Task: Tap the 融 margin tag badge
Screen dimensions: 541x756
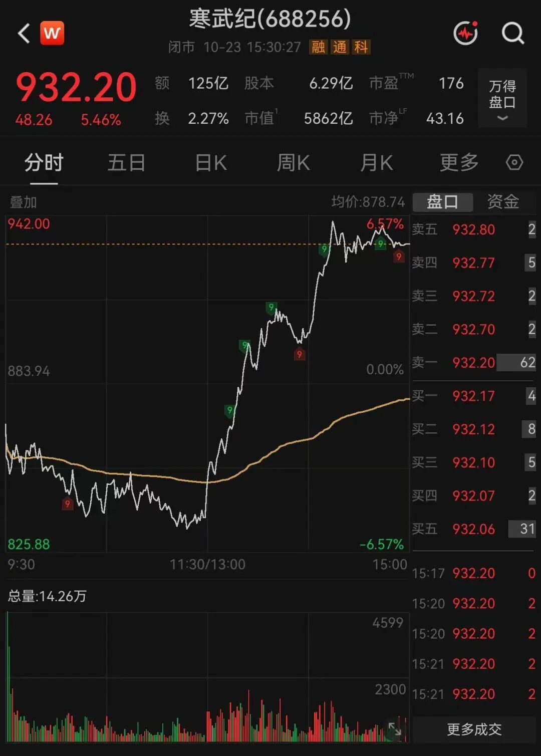Action: pos(319,47)
